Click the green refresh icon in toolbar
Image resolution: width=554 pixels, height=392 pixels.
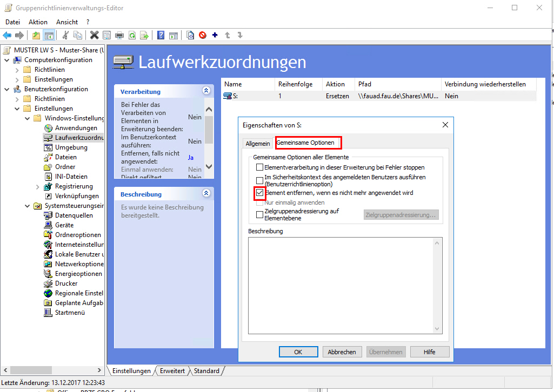(132, 36)
